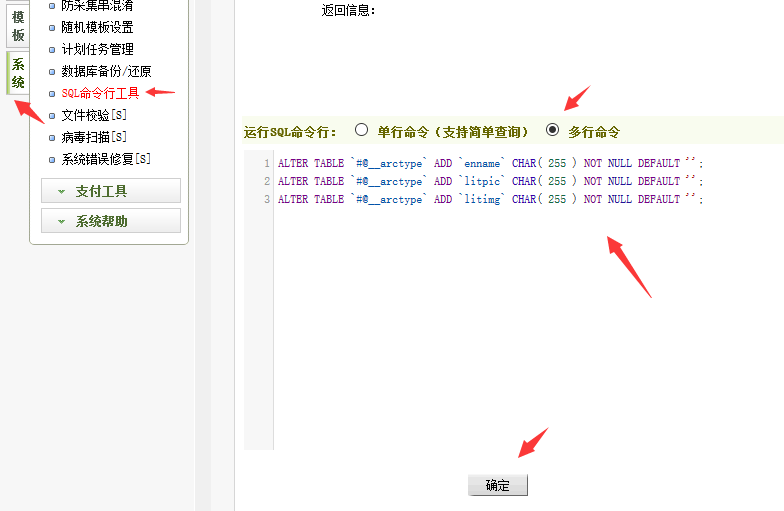Select the 多行命令 radio button
Image resolution: width=784 pixels, height=511 pixels.
click(x=552, y=130)
